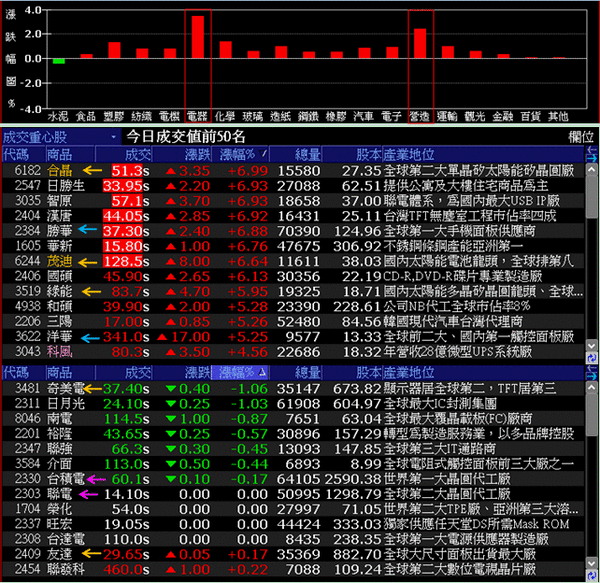
Task: Click 產業地位 column header in upper table
Action: (x=484, y=155)
